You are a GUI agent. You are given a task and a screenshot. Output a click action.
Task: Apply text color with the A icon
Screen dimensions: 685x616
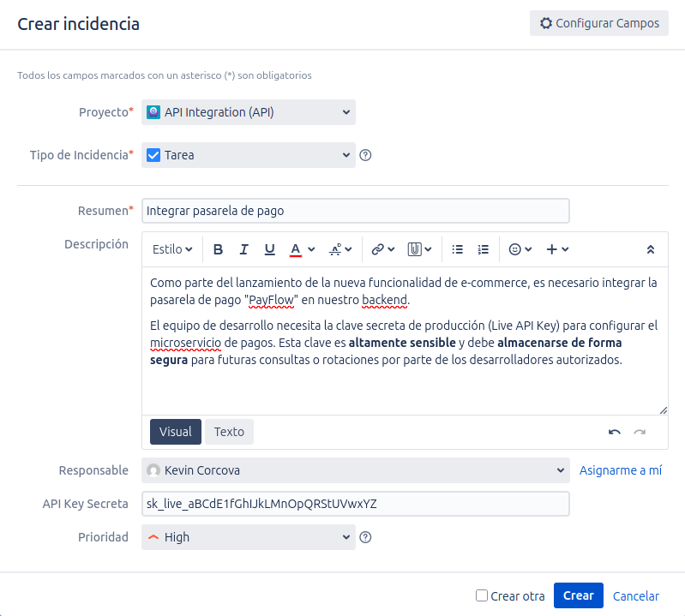click(296, 249)
